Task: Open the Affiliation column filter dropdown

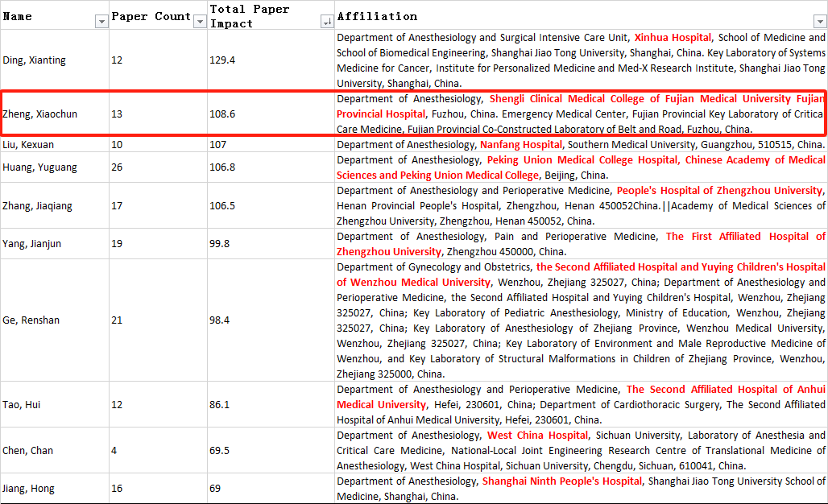Action: [x=820, y=22]
